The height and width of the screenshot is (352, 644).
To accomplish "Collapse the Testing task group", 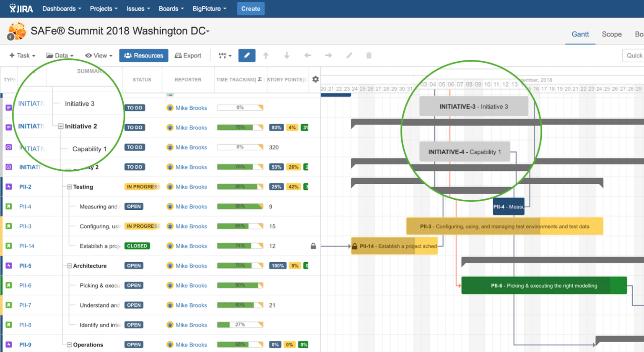I will (70, 187).
